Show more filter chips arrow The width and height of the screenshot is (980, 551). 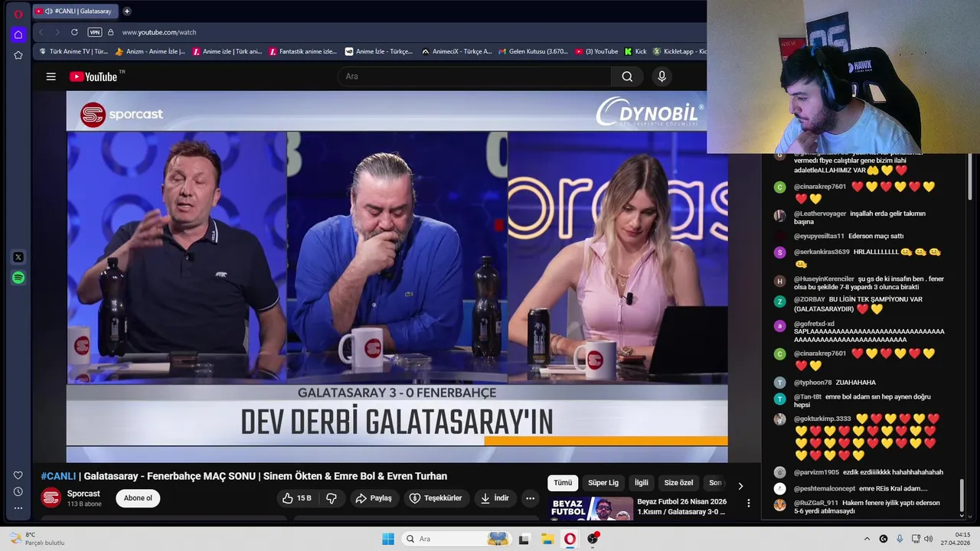740,485
